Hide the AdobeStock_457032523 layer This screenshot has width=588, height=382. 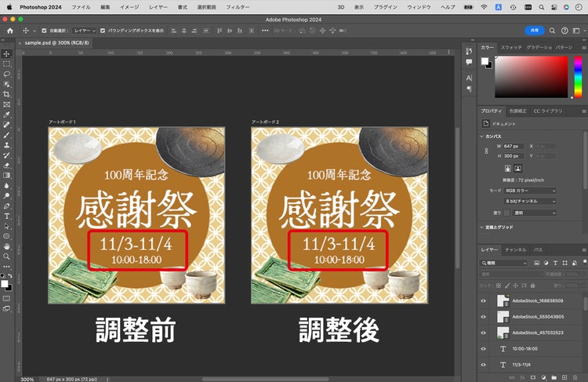[x=484, y=333]
